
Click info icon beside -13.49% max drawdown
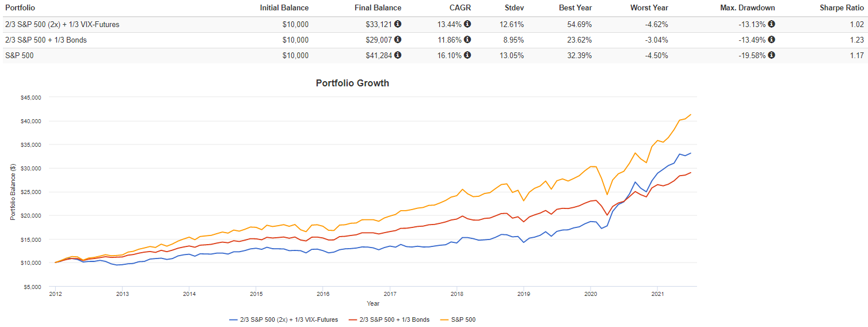[x=771, y=40]
